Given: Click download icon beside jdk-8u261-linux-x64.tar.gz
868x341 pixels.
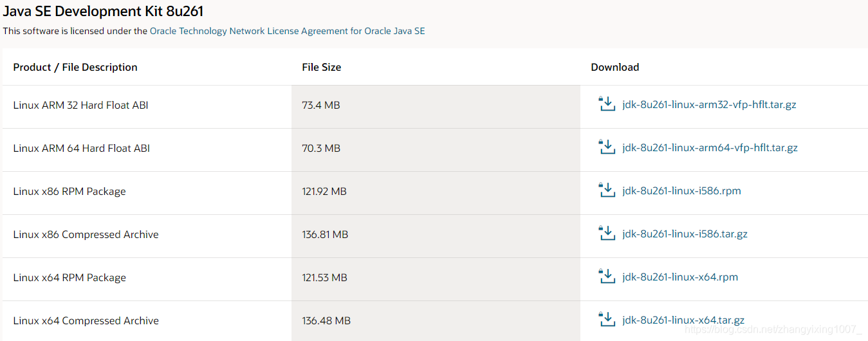Looking at the screenshot, I should (607, 320).
